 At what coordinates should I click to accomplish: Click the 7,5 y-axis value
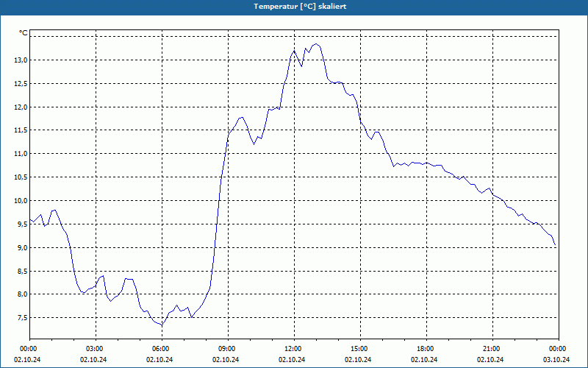pos(22,318)
